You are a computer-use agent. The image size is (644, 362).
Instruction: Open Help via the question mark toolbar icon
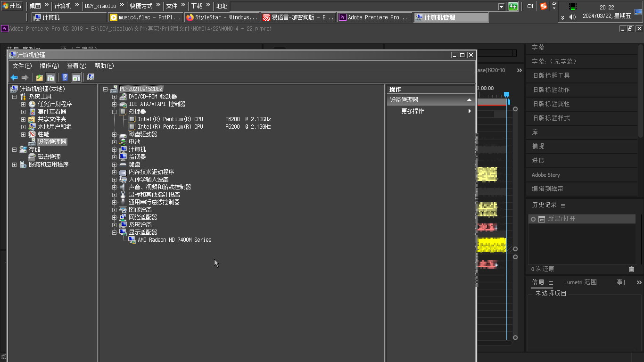click(65, 77)
